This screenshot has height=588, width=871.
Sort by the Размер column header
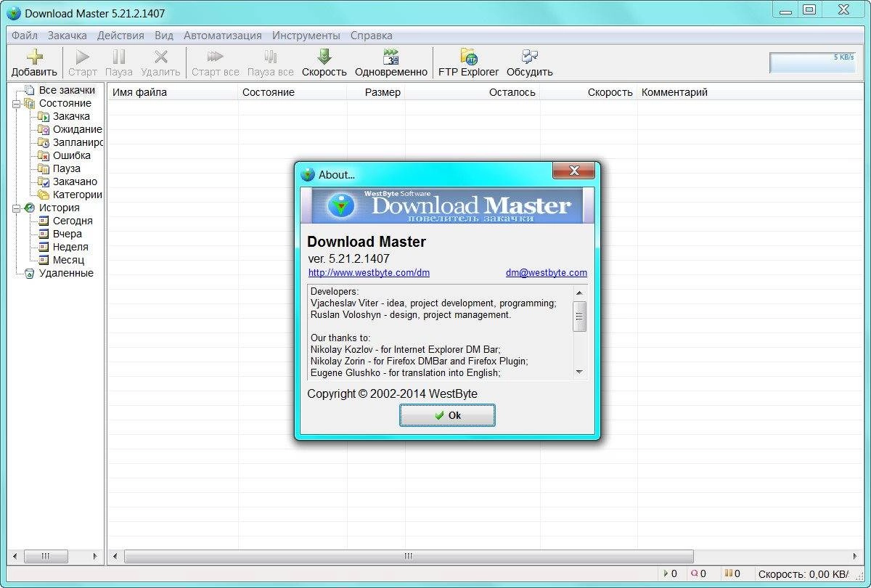tap(376, 92)
